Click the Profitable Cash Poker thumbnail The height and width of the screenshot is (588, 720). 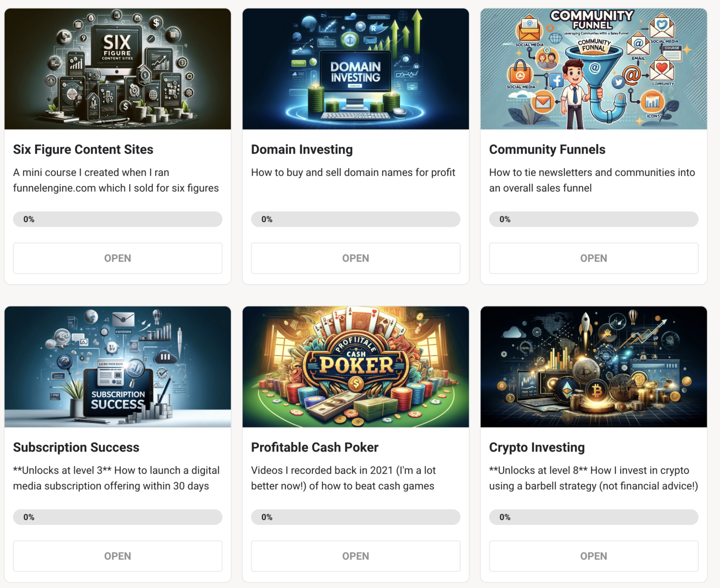click(x=355, y=367)
